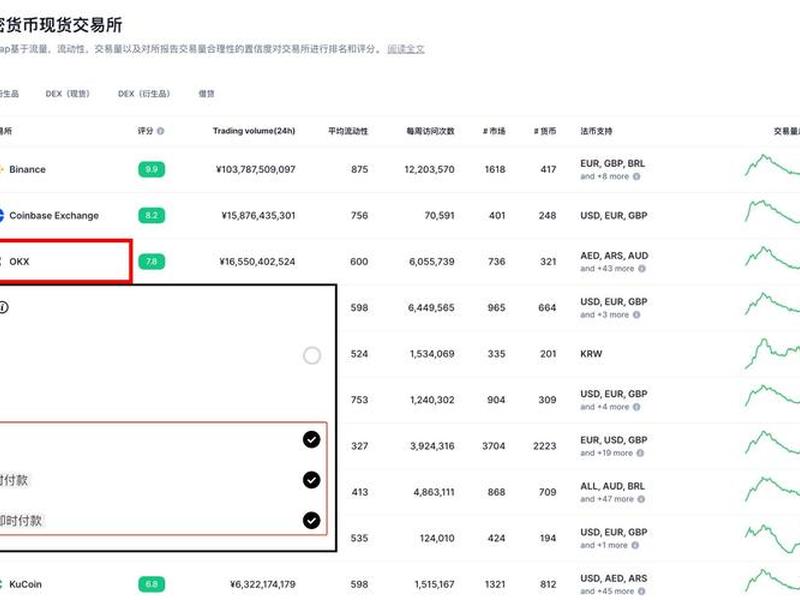The height and width of the screenshot is (600, 800).
Task: Open the OKX exchange link
Action: [19, 262]
